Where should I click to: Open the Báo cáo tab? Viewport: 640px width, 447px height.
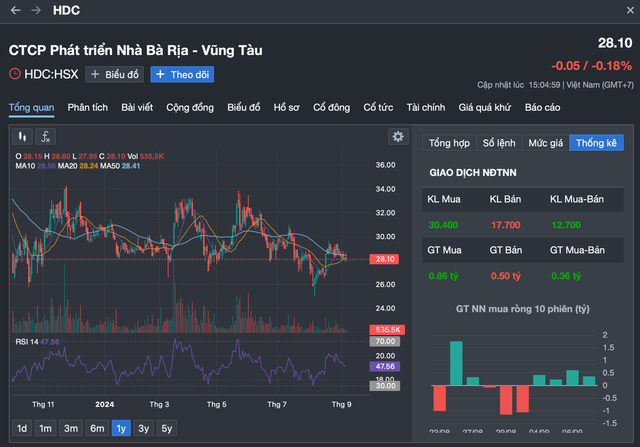[542, 108]
